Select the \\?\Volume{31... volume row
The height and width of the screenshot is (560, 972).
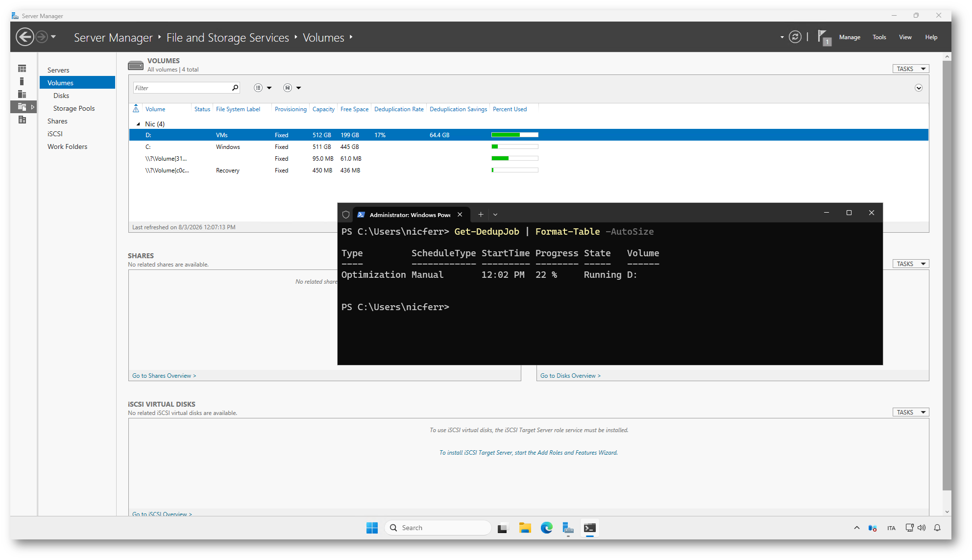[x=529, y=158]
